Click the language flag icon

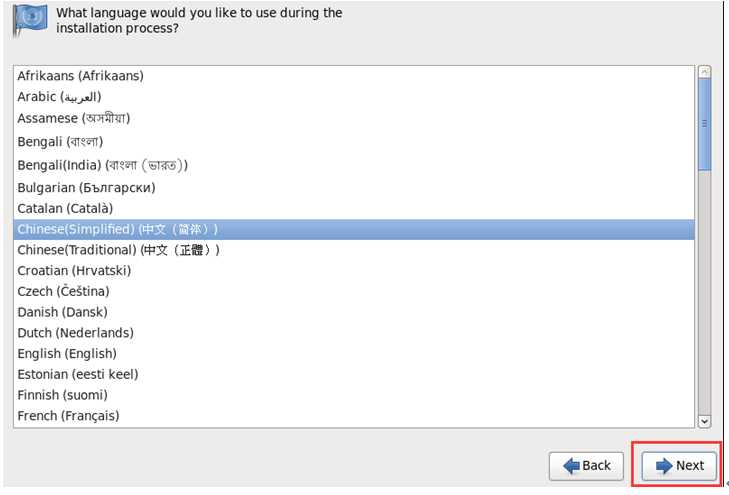tap(30, 21)
